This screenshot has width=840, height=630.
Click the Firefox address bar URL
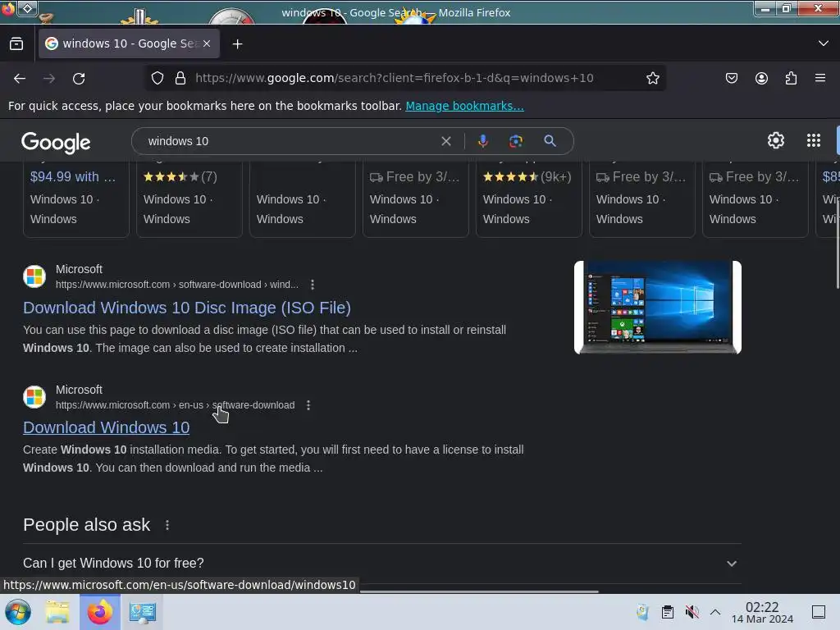395,78
